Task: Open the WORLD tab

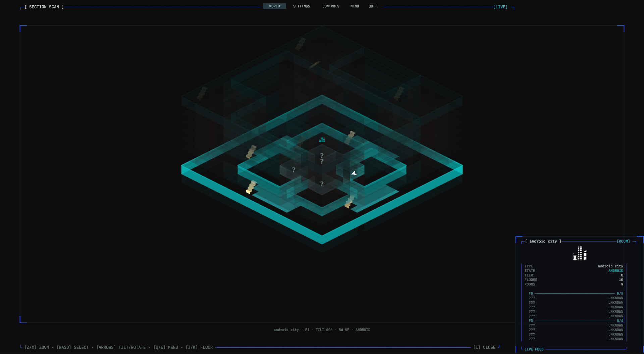Action: pyautogui.click(x=274, y=6)
